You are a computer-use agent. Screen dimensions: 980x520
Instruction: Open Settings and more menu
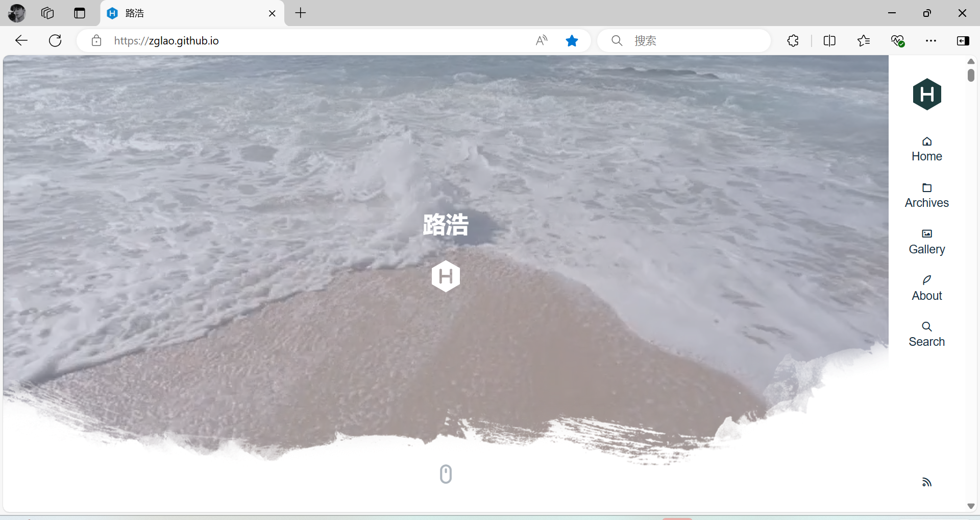point(931,41)
